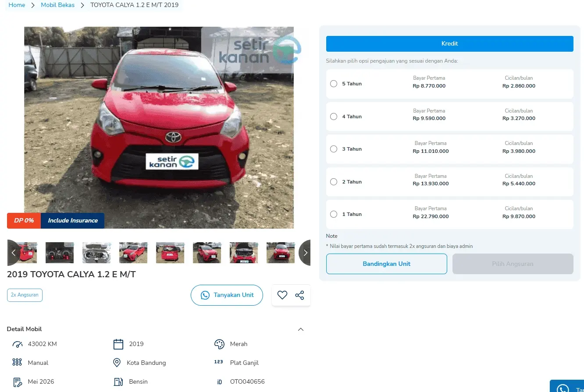Viewport: 584px width, 392px height.
Task: Click the odometer icon beside 43002 KM
Action: point(18,344)
